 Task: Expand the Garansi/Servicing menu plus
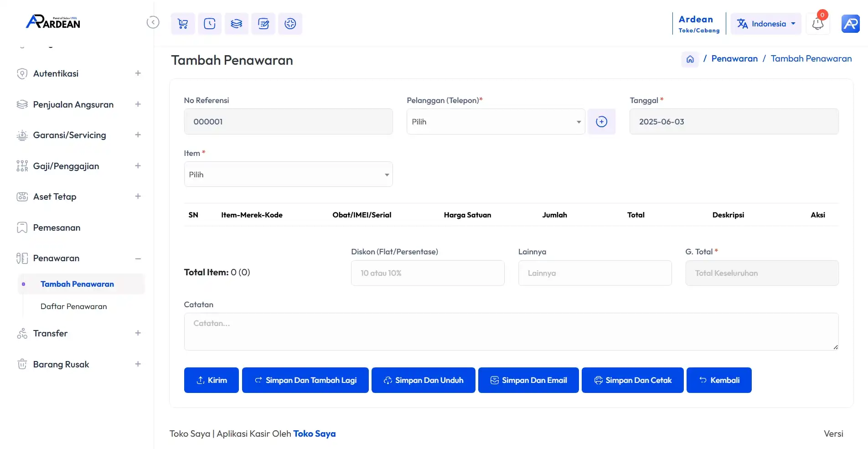tap(138, 135)
